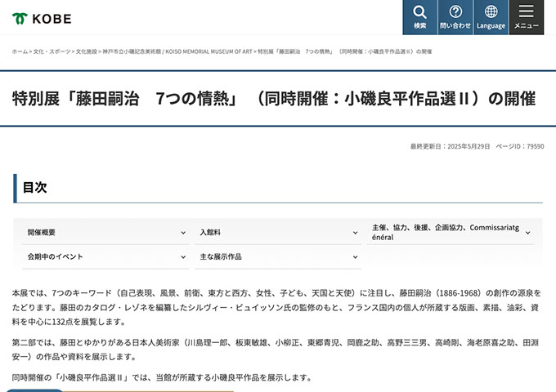Click chevron beside Commissariat général entry

(527, 233)
